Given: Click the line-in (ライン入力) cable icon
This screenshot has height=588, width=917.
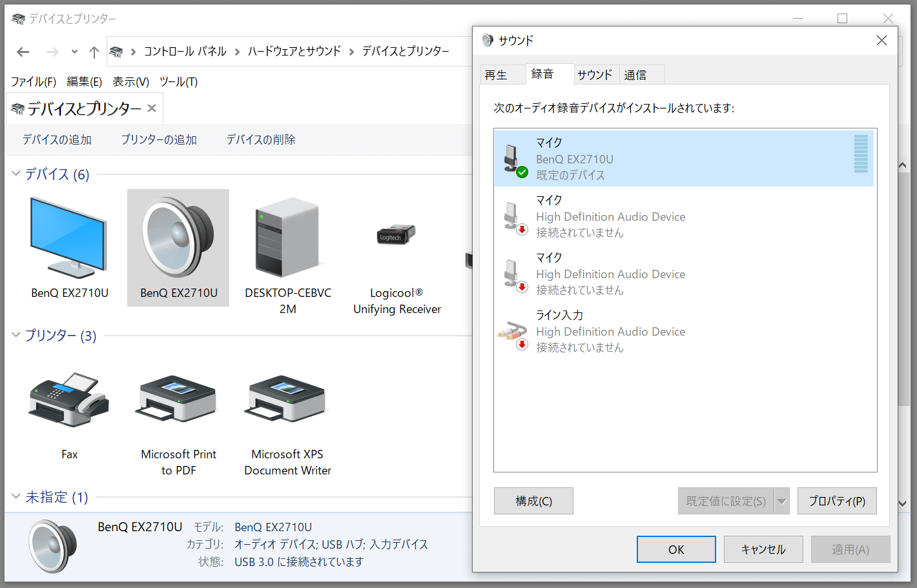Looking at the screenshot, I should click(514, 334).
